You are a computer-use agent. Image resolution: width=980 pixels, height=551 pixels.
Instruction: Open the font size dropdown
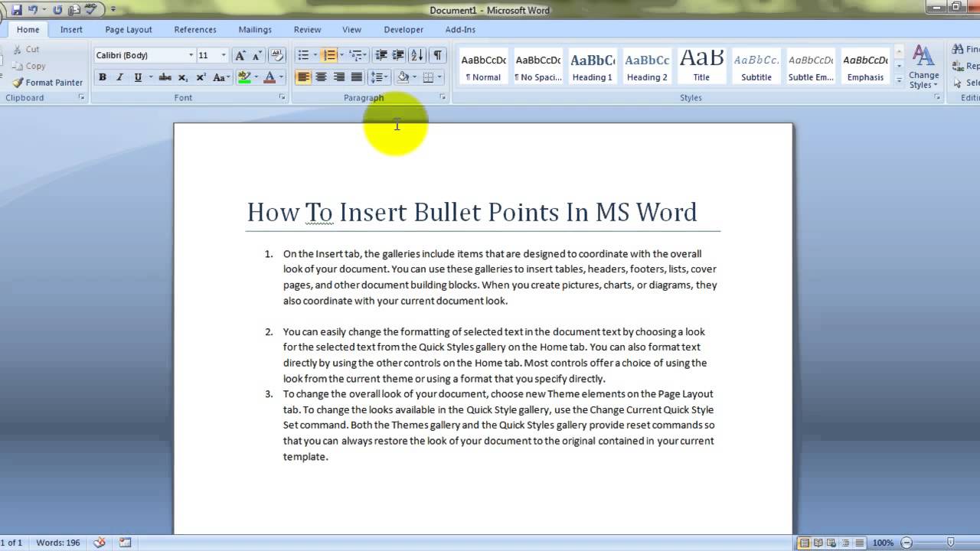click(x=224, y=55)
